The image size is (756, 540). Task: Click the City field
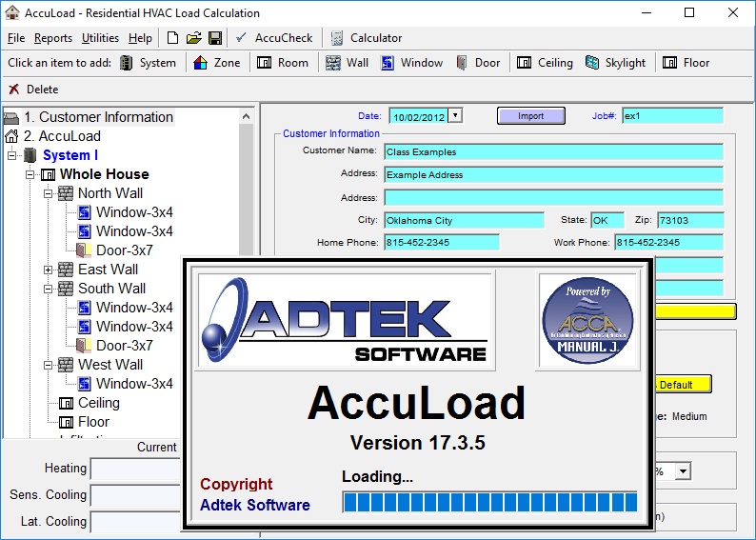pos(464,220)
